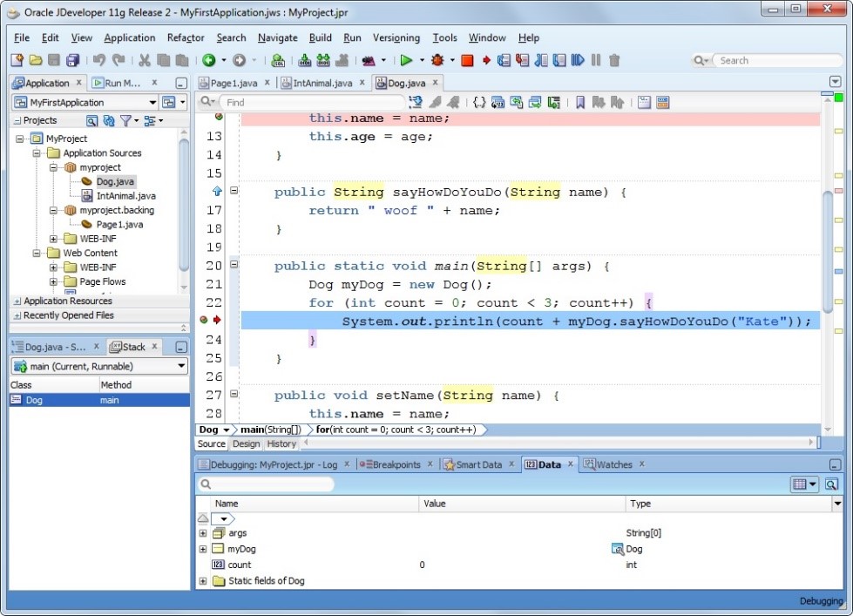
Task: Click the Undo toolbar icon
Action: 99,60
